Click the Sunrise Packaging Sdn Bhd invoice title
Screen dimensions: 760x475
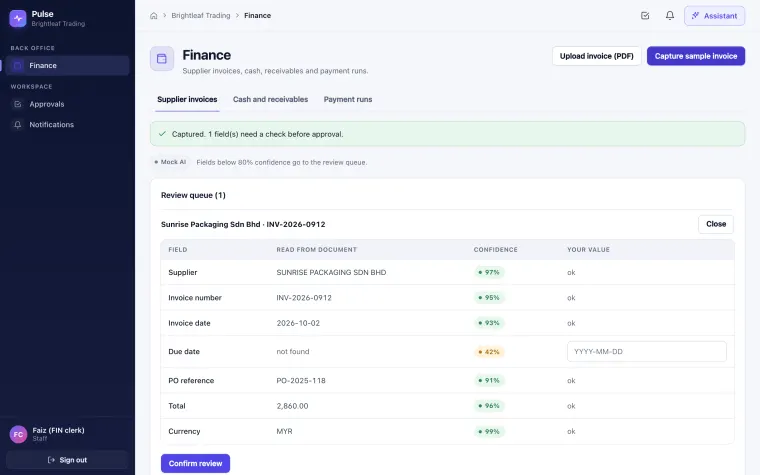(243, 224)
